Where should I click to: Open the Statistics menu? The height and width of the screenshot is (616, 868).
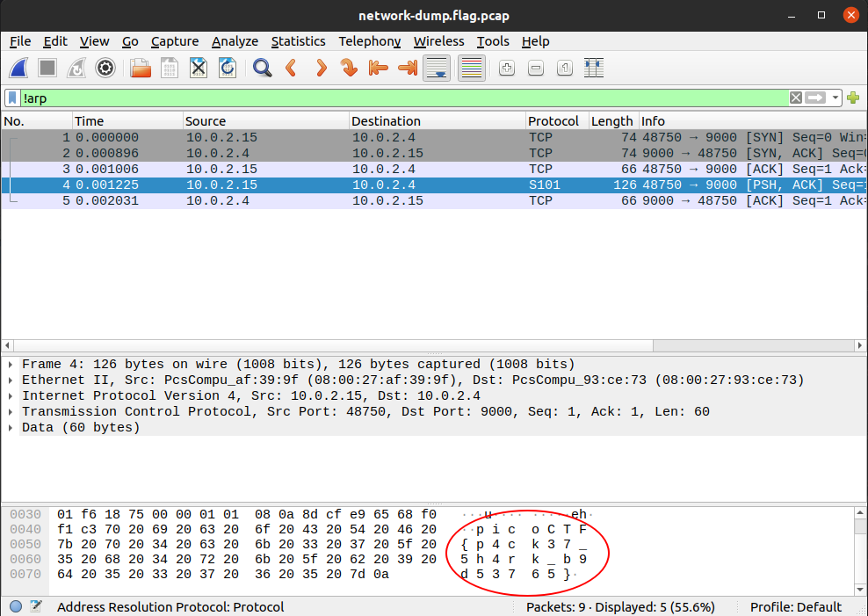pyautogui.click(x=298, y=41)
